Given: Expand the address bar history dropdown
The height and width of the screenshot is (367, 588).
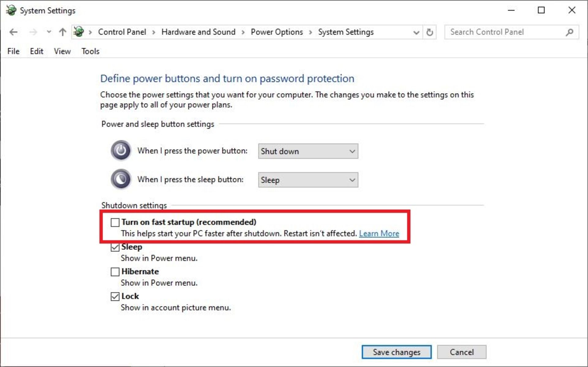Looking at the screenshot, I should click(x=416, y=32).
